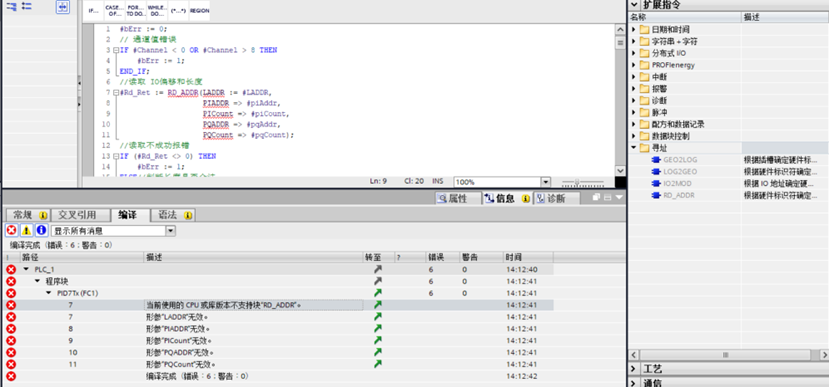829x387 pixels.
Task: Click the list view icon at top left
Action: pos(27,7)
